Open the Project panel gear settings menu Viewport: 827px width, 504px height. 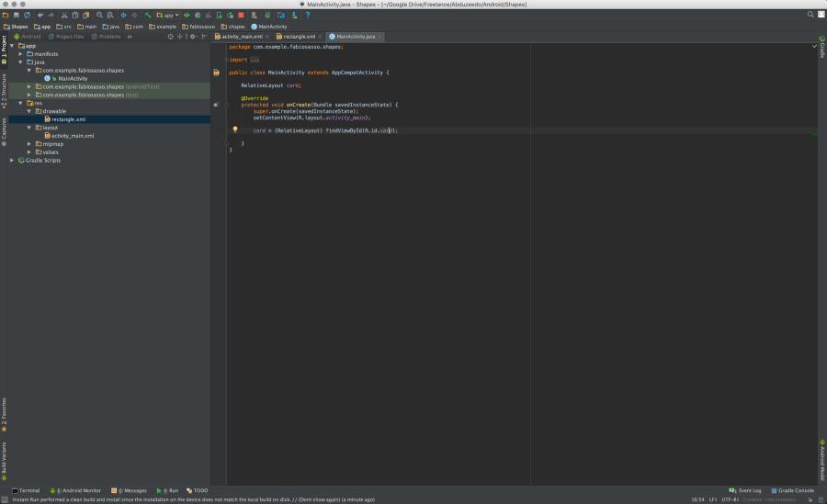pos(193,37)
